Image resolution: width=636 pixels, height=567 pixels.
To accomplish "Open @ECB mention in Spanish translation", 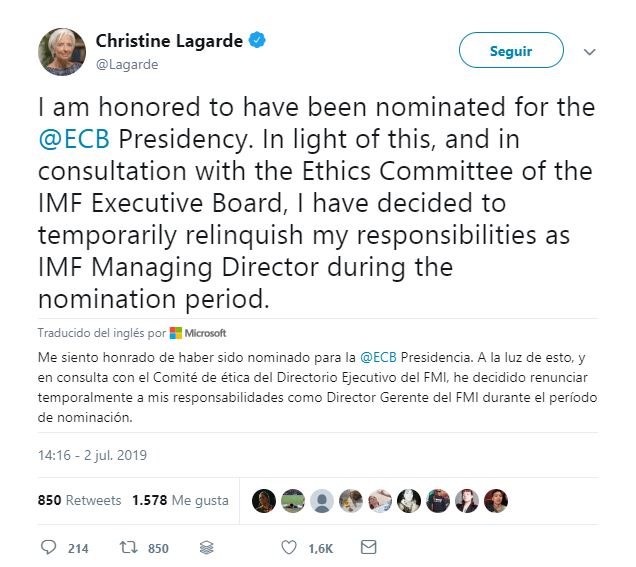I will coord(380,356).
